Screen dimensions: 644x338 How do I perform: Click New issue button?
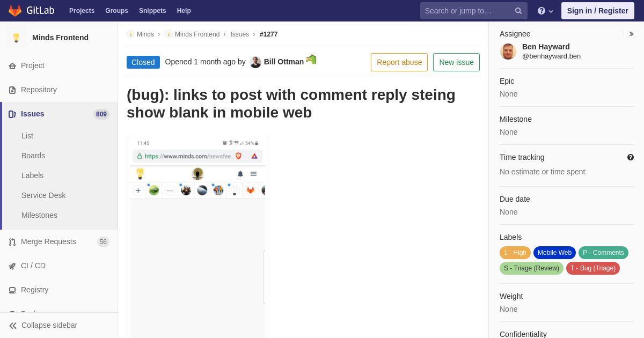pos(456,62)
